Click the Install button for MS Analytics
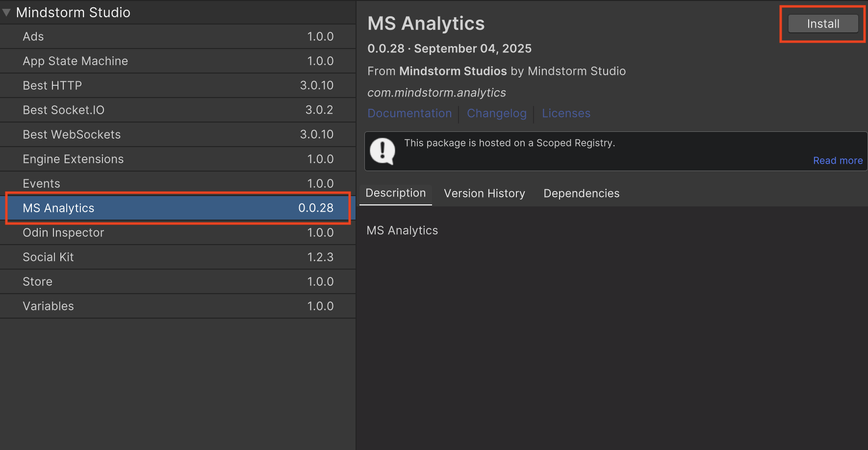 tap(822, 23)
